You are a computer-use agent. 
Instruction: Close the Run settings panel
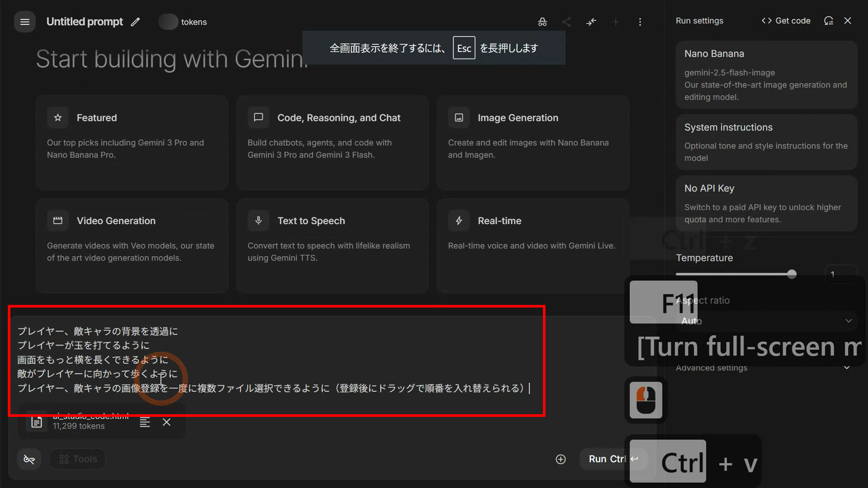point(848,21)
